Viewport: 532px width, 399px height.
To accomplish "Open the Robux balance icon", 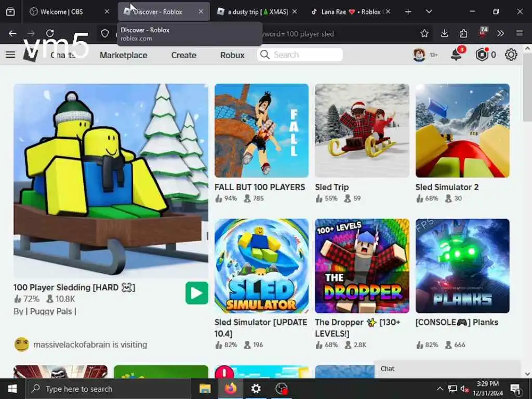I will click(482, 55).
